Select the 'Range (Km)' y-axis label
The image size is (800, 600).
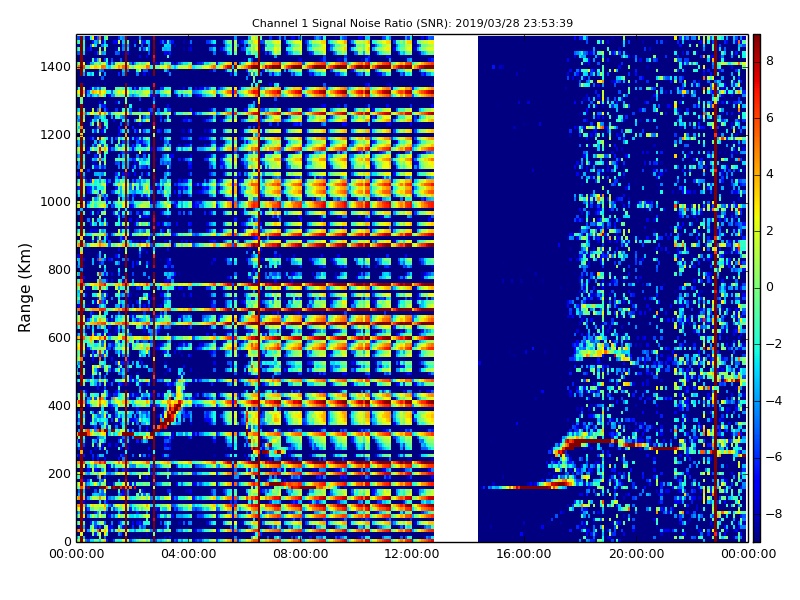click(x=24, y=288)
